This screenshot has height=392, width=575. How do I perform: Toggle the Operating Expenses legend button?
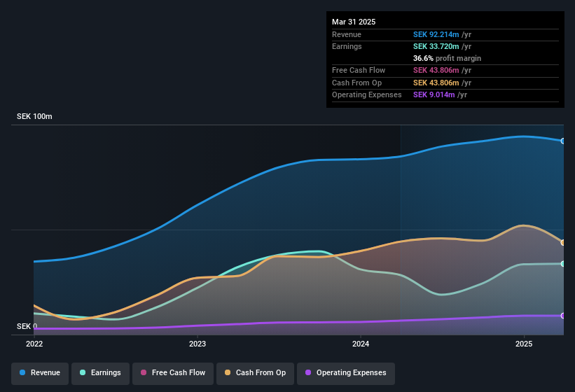pyautogui.click(x=346, y=373)
